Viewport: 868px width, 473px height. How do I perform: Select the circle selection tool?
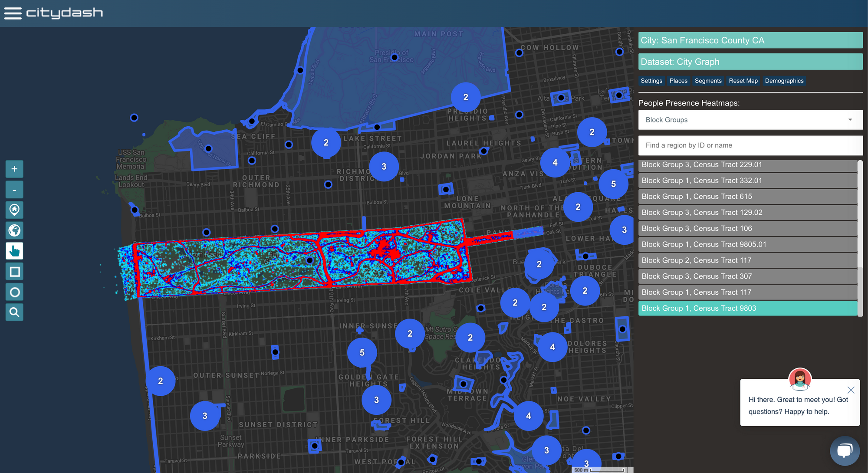pos(14,292)
